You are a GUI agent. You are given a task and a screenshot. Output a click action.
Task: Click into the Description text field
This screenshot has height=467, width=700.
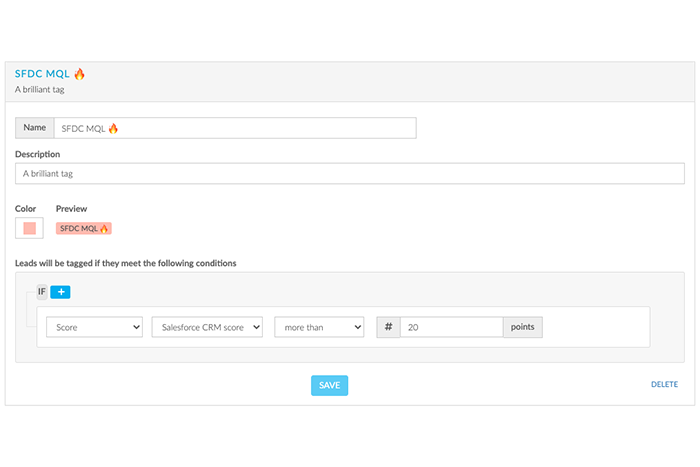[x=350, y=173]
